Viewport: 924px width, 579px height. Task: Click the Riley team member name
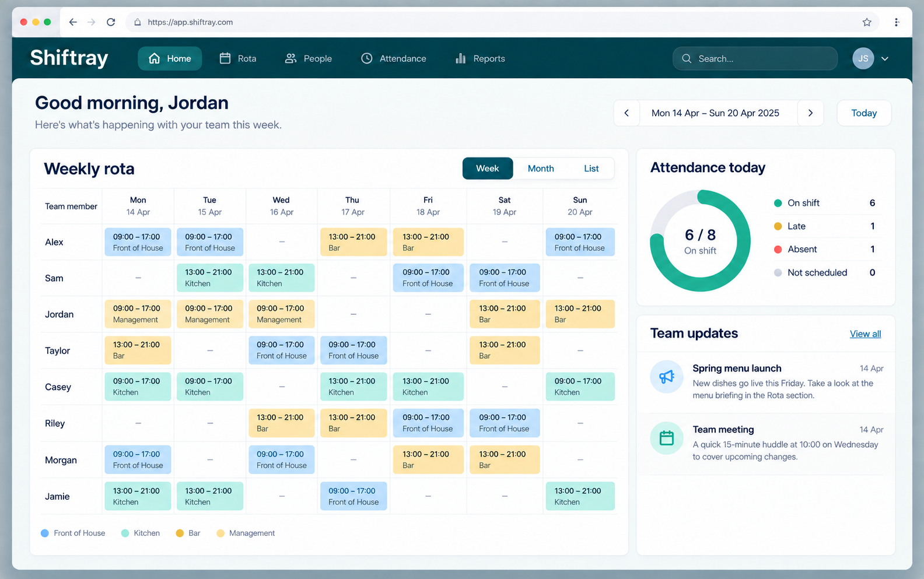coord(55,423)
